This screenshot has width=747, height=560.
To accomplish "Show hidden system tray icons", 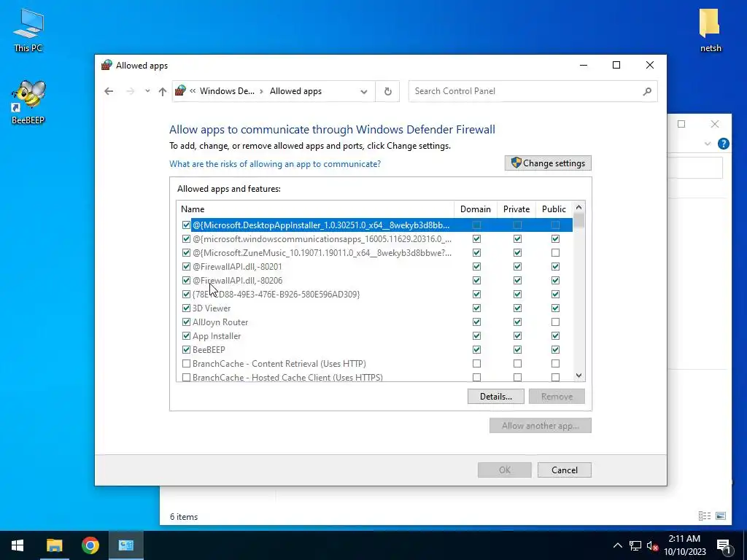I will 617,545.
